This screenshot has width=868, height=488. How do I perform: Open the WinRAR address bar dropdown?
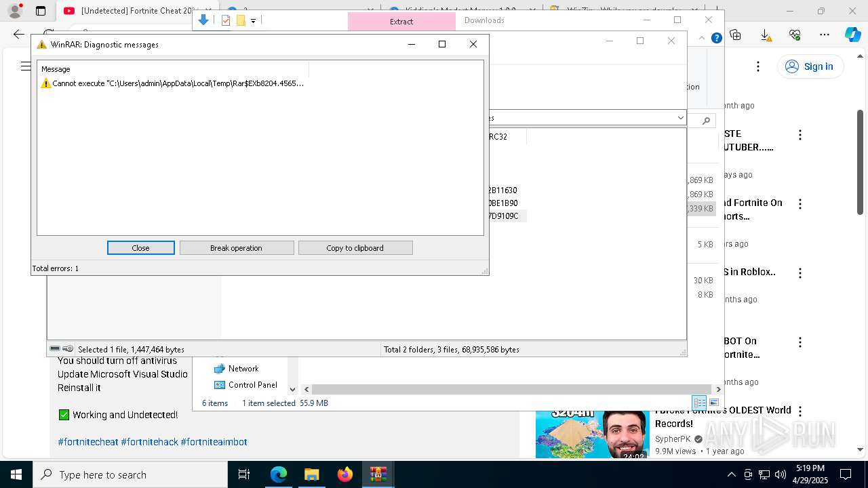pos(680,118)
